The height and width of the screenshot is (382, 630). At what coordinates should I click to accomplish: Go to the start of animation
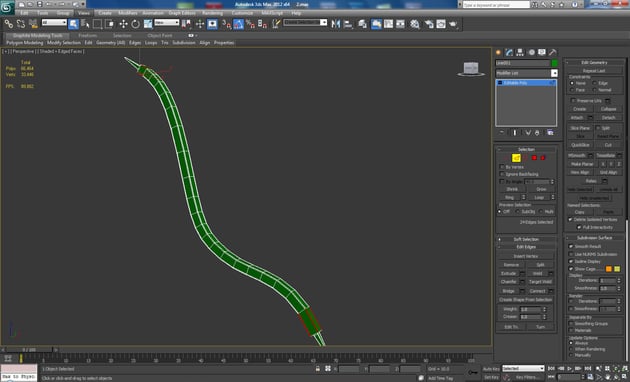[x=551, y=368]
